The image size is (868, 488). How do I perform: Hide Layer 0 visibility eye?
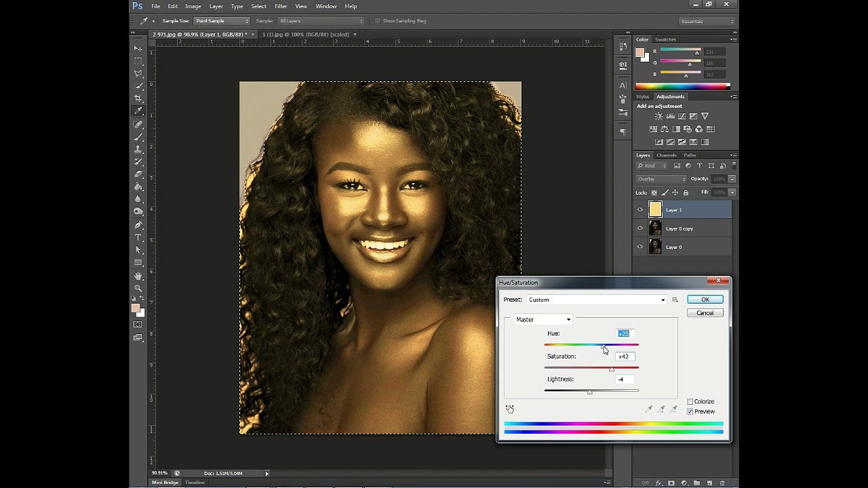640,247
